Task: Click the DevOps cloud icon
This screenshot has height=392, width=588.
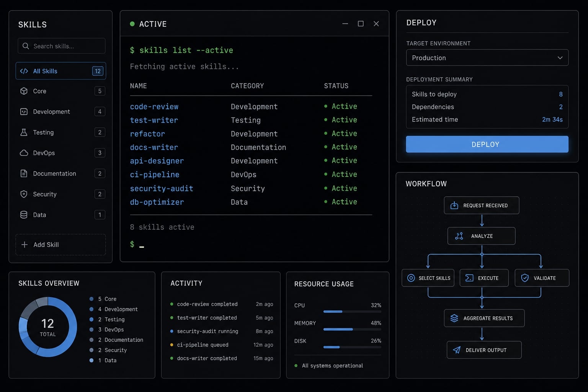Action: (24, 153)
